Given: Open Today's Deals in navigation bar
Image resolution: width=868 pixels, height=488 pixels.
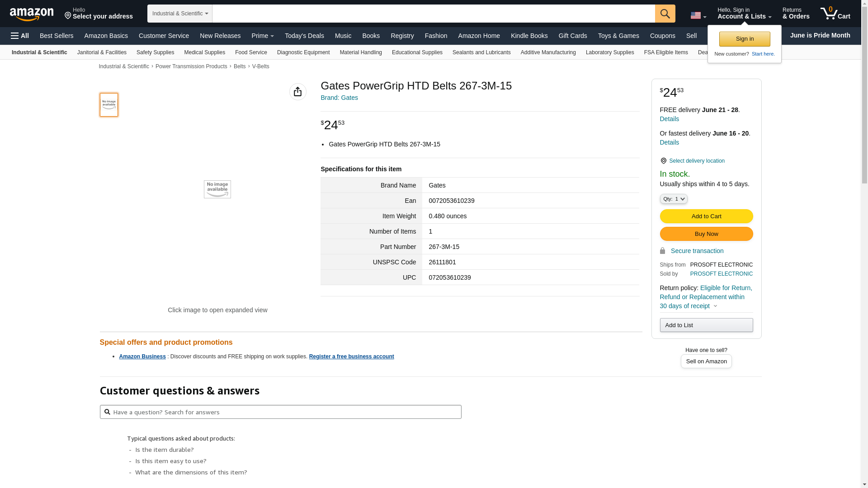Looking at the screenshot, I should (304, 36).
